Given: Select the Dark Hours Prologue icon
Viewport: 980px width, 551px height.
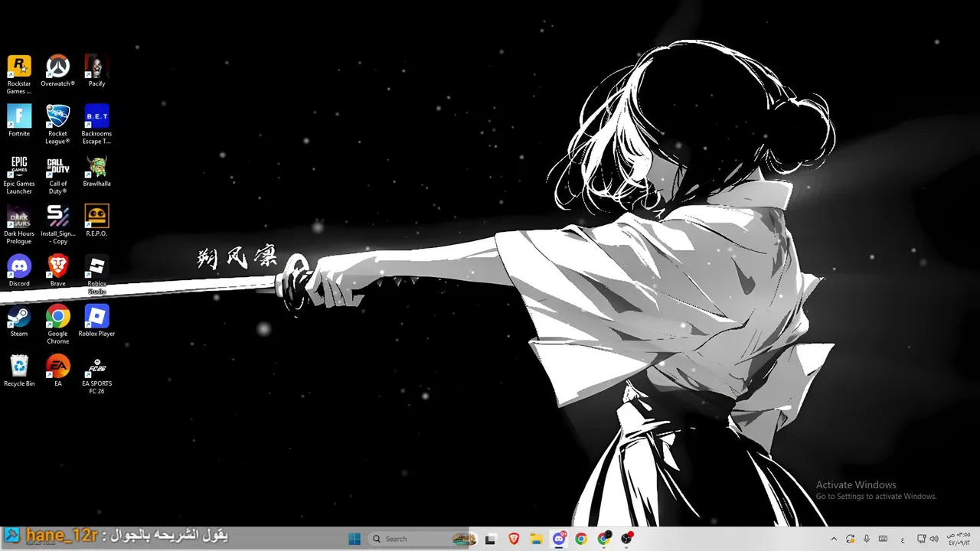Looking at the screenshot, I should pos(19,224).
